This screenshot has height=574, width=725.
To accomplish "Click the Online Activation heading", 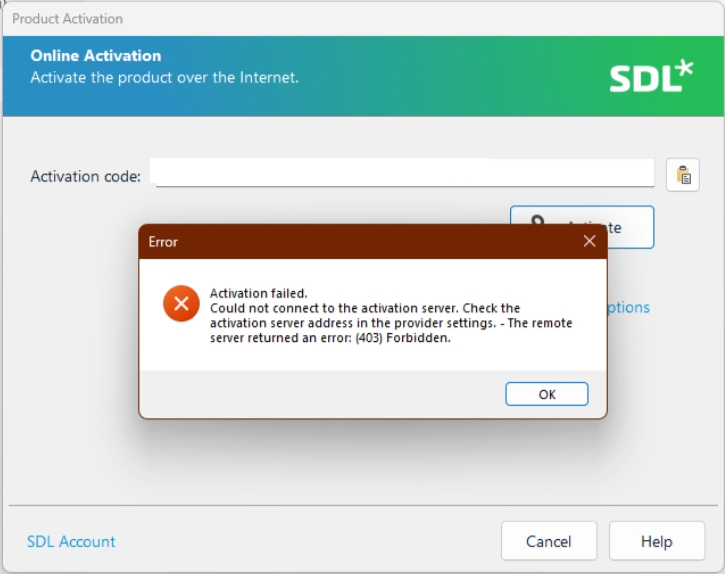I will [95, 56].
